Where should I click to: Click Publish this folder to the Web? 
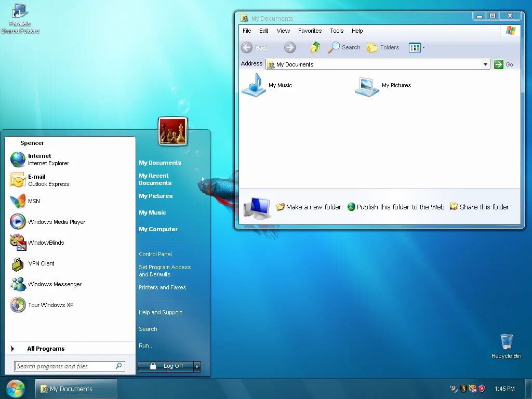coord(396,207)
